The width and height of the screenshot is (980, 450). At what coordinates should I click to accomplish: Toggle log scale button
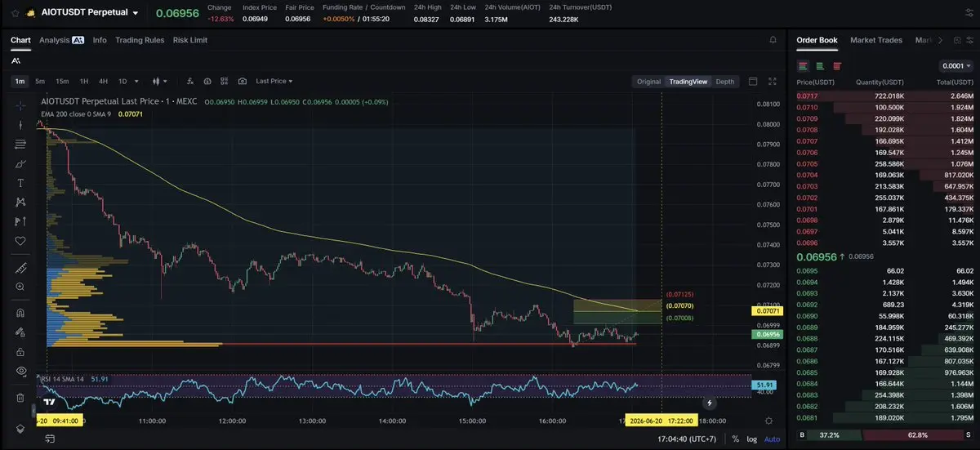[x=751, y=439]
